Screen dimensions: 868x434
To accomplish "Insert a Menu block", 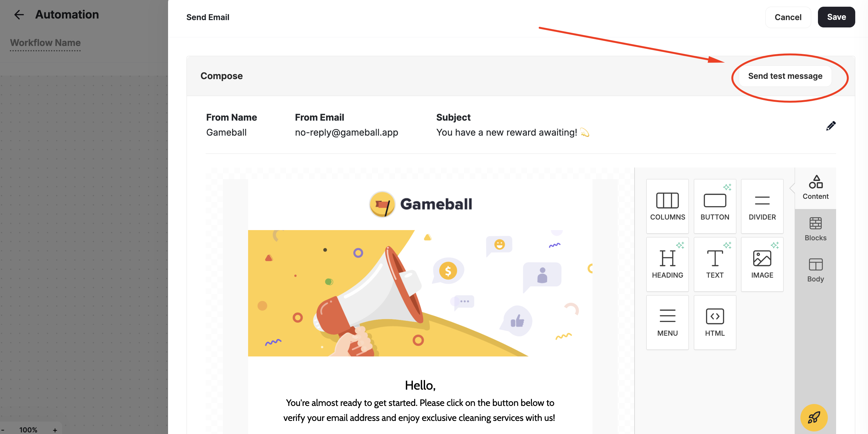I will pyautogui.click(x=667, y=322).
